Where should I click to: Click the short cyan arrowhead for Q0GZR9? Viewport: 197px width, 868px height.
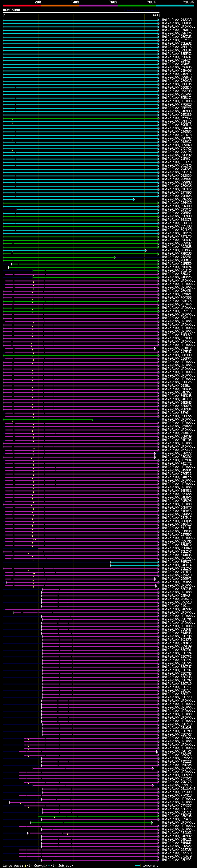pyautogui.click(x=134, y=200)
